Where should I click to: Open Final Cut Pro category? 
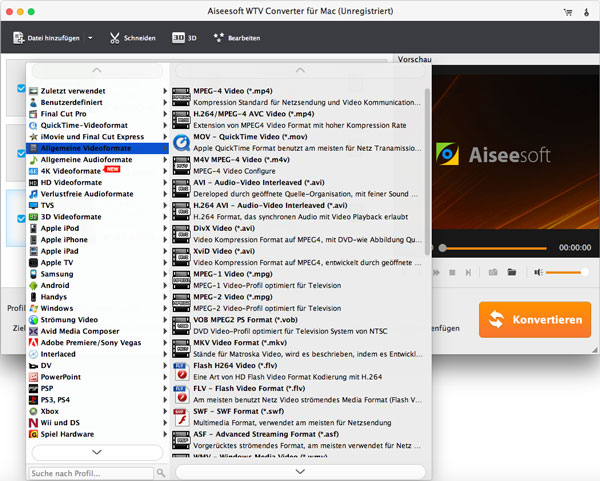pos(98,114)
